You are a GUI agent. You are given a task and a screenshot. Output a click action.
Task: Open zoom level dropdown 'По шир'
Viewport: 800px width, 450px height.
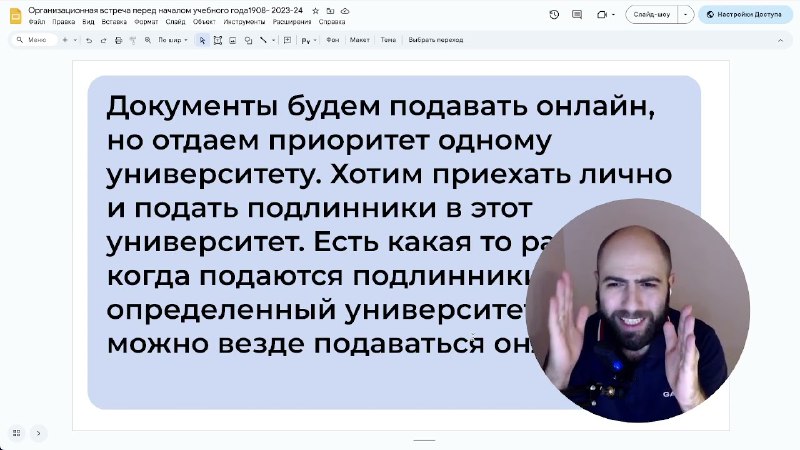(x=173, y=40)
